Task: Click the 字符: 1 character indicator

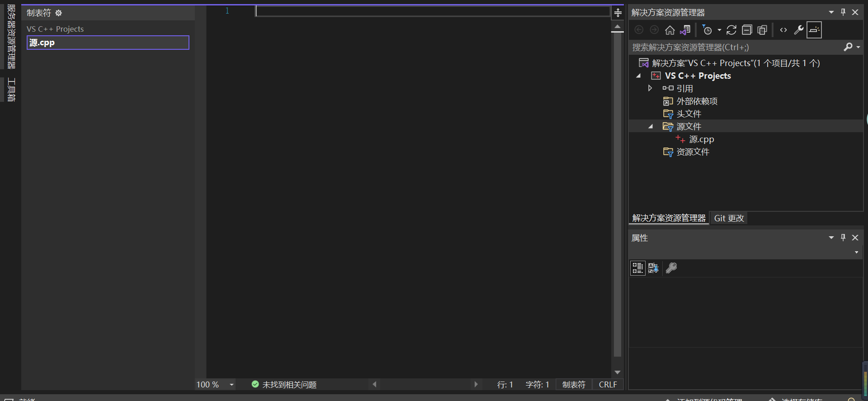Action: coord(538,385)
